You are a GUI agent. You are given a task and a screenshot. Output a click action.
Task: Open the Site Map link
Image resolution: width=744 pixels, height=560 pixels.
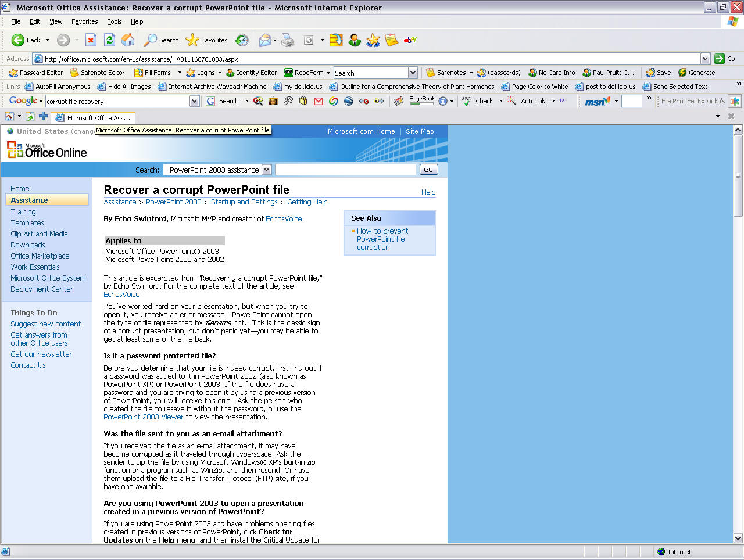pos(420,131)
